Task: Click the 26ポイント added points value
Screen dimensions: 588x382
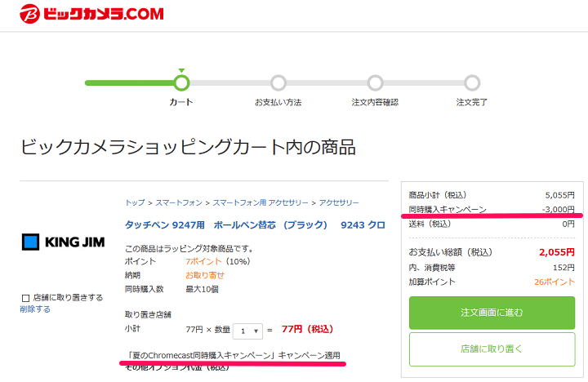Action: click(x=555, y=282)
